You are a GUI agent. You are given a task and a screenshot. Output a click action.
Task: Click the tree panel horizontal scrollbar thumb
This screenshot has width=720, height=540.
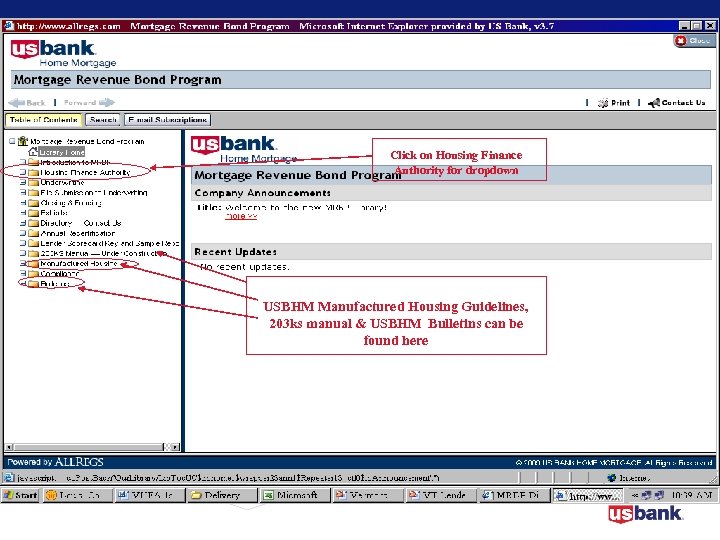click(x=88, y=447)
